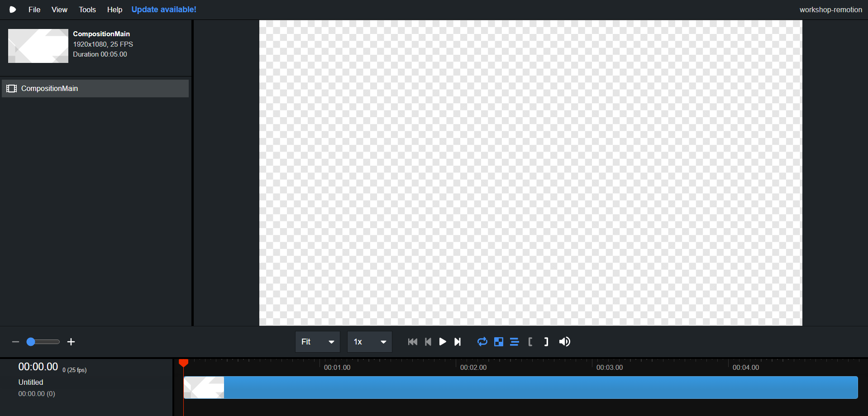Screen dimensions: 868x416
Task: Mute the preview audio
Action: pyautogui.click(x=564, y=342)
